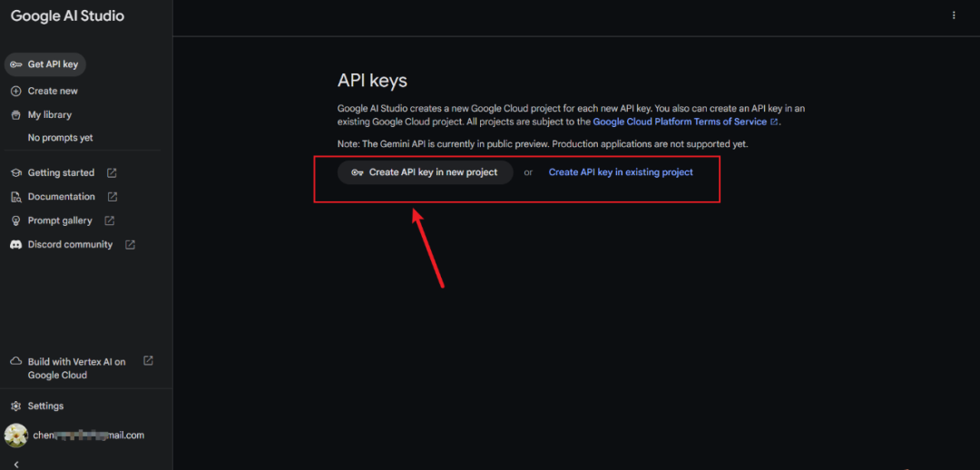
Task: Click the cloud icon beside Vertex AI
Action: 16,361
